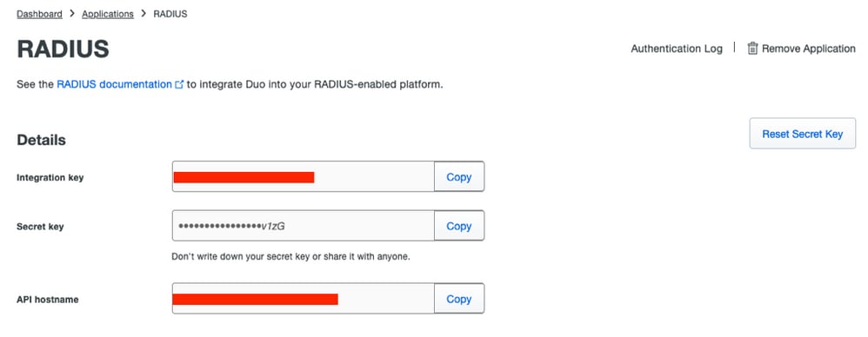Image resolution: width=868 pixels, height=337 pixels.
Task: Click the external link icon beside RADIUS documentation
Action: pyautogui.click(x=179, y=85)
